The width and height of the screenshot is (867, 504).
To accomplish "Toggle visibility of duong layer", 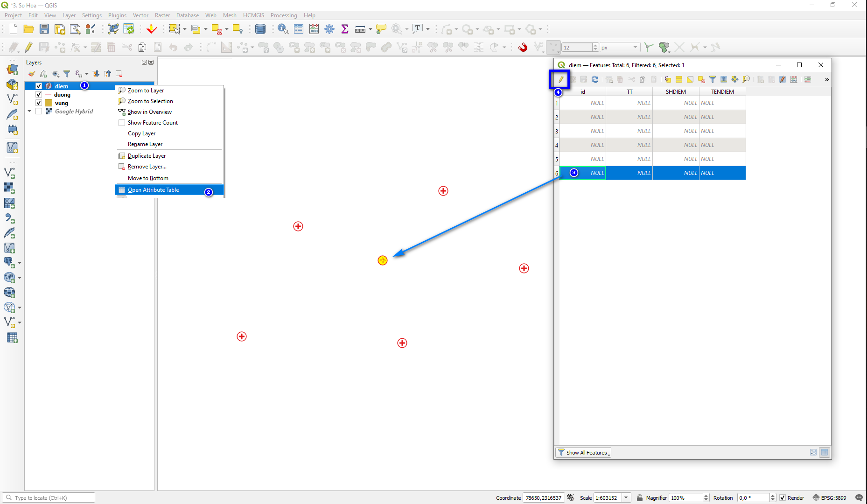I will [x=39, y=95].
